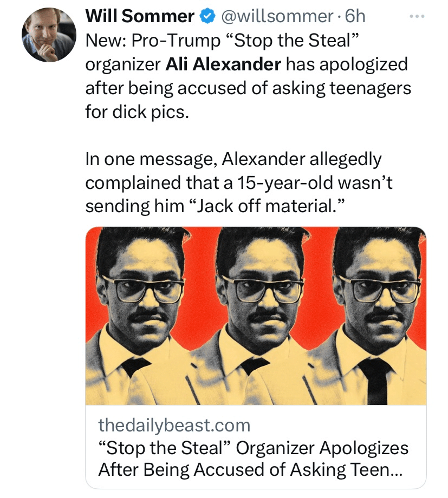The width and height of the screenshot is (448, 498).
Task: Open the three-dot more options menu
Action: [x=416, y=16]
